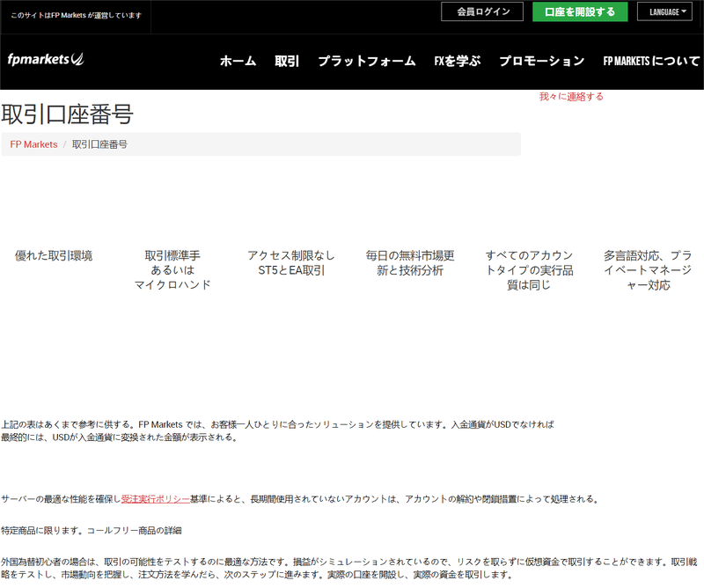Click the アクセス制限なし ST5とEA取引 text

(x=291, y=263)
